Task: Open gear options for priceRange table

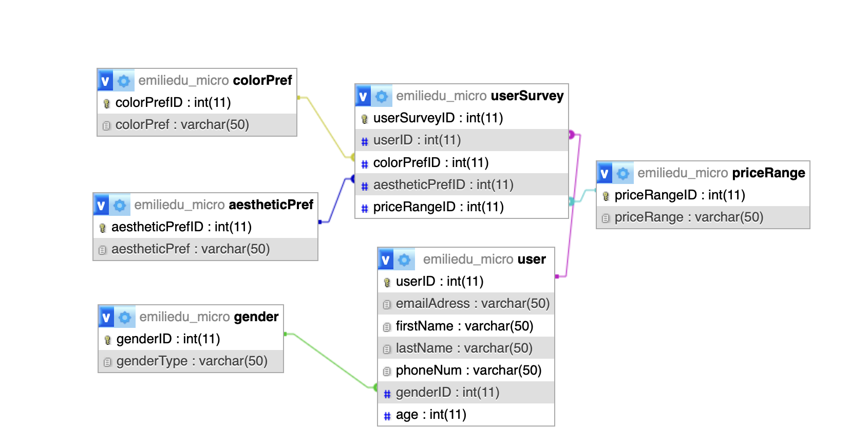Action: click(623, 174)
